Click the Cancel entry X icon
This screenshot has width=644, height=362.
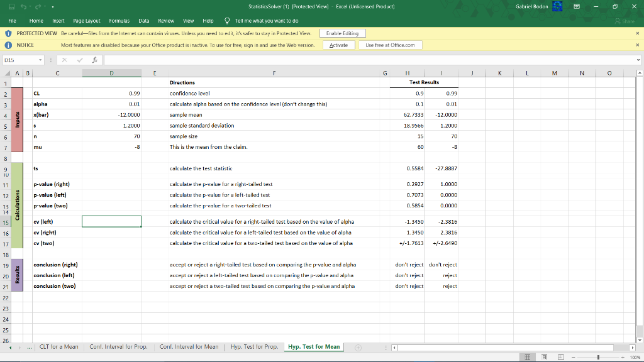click(x=65, y=60)
